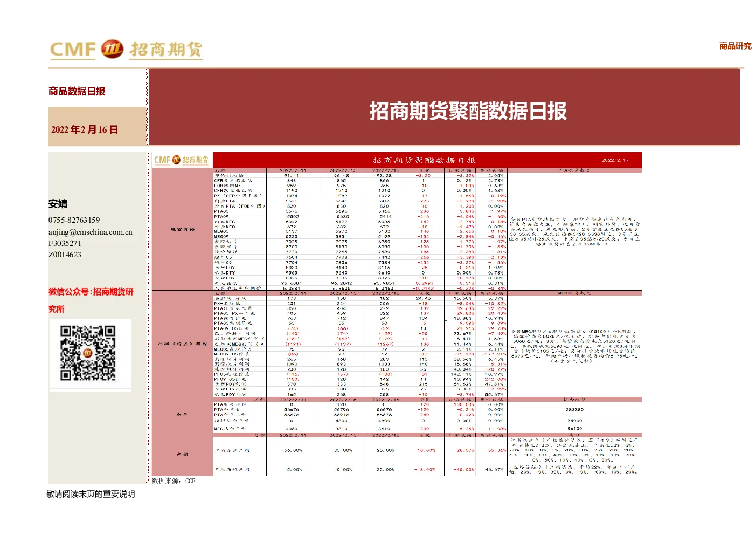Image resolution: width=756 pixels, height=535 pixels.
Task: Click the FOB韩国MX row label
Action: 227,186
